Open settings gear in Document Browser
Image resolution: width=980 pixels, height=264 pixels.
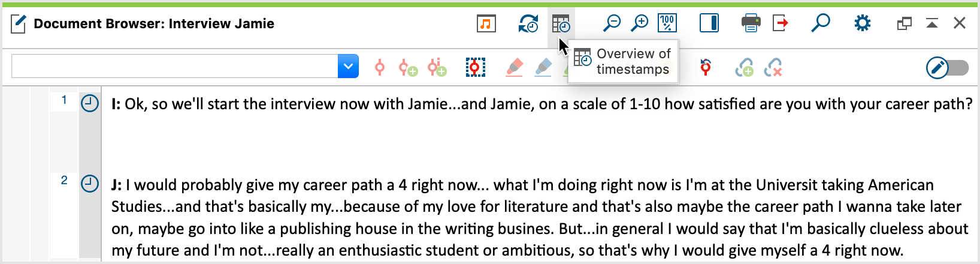click(862, 23)
